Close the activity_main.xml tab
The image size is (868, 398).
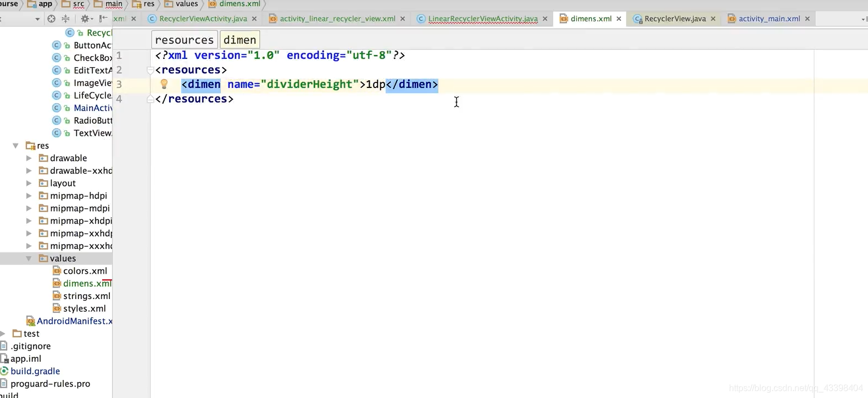coord(808,19)
